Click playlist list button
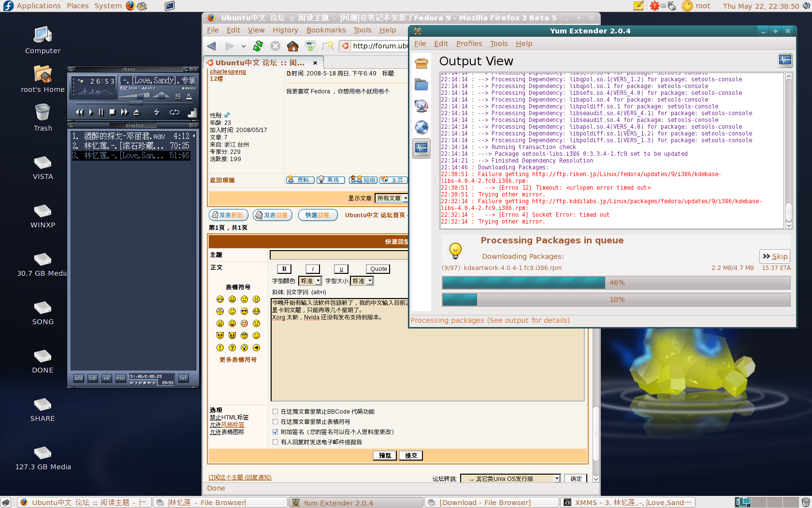This screenshot has width=812, height=508. [183, 378]
